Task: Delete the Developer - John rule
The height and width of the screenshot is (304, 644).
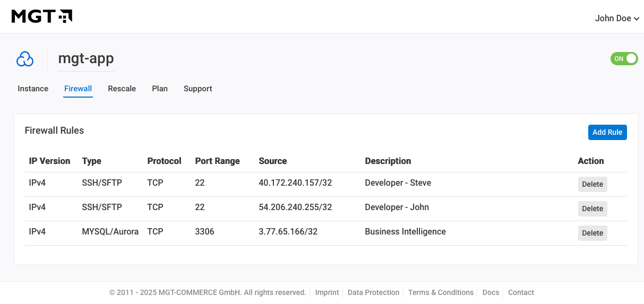Action: pyautogui.click(x=593, y=209)
